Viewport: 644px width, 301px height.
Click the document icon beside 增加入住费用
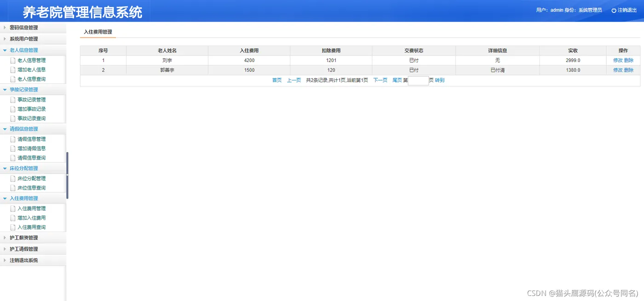[x=13, y=218]
